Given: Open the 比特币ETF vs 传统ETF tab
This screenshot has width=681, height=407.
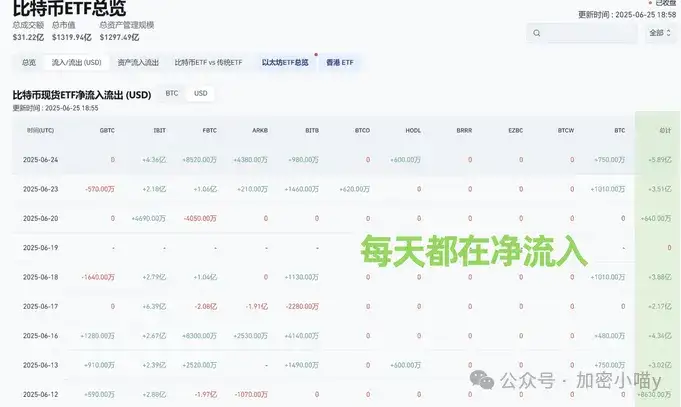Looking at the screenshot, I should pos(208,63).
